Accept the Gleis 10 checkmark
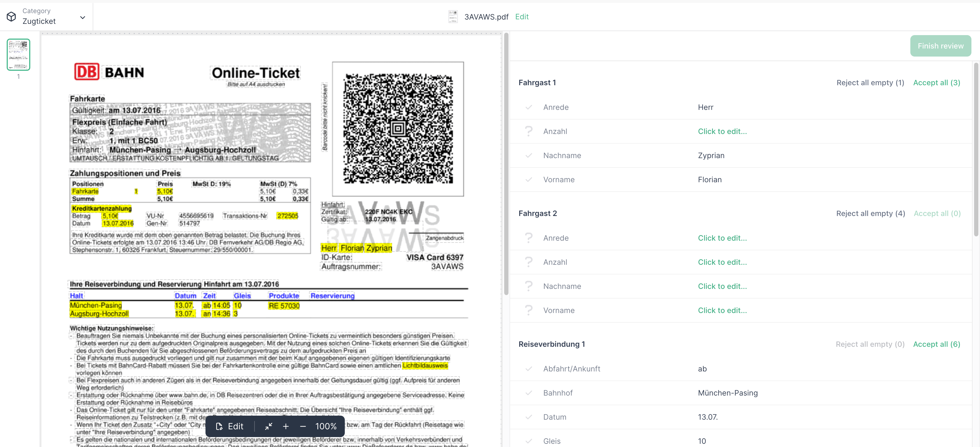The image size is (980, 447). 528,441
